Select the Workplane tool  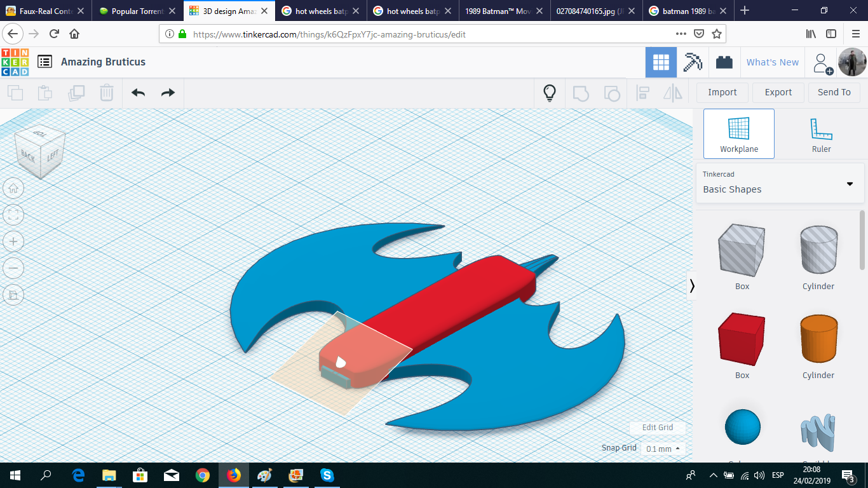point(739,133)
